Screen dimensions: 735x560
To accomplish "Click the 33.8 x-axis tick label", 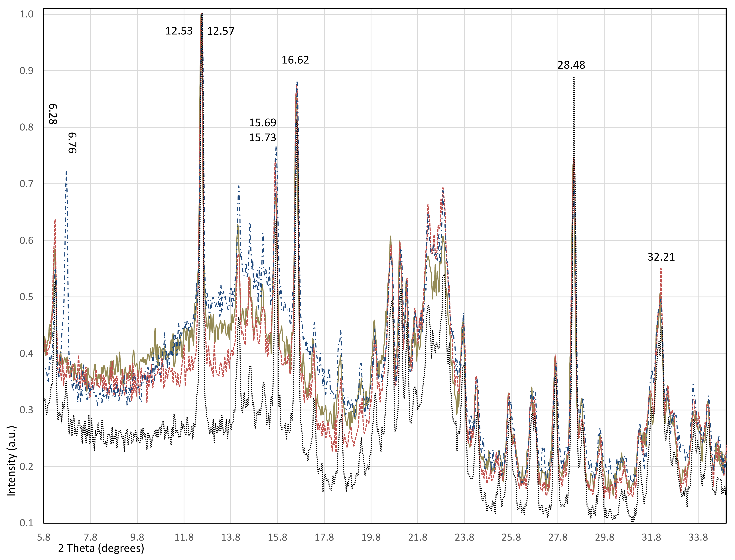I will pos(698,537).
